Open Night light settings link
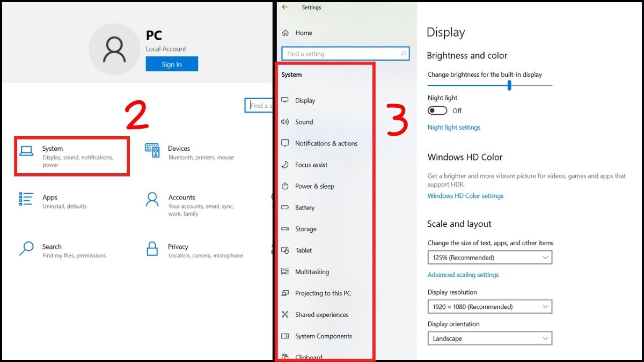 [453, 127]
